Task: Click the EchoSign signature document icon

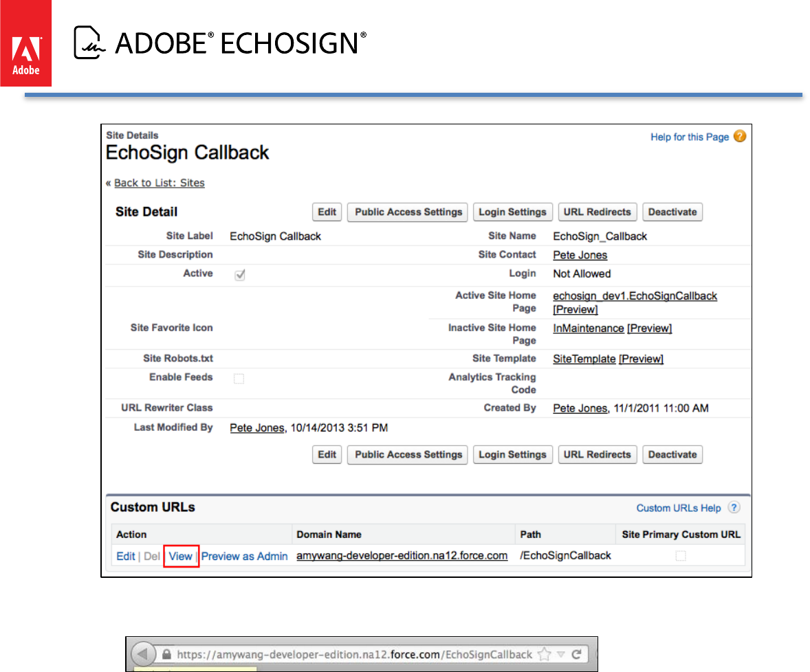Action: [x=89, y=43]
